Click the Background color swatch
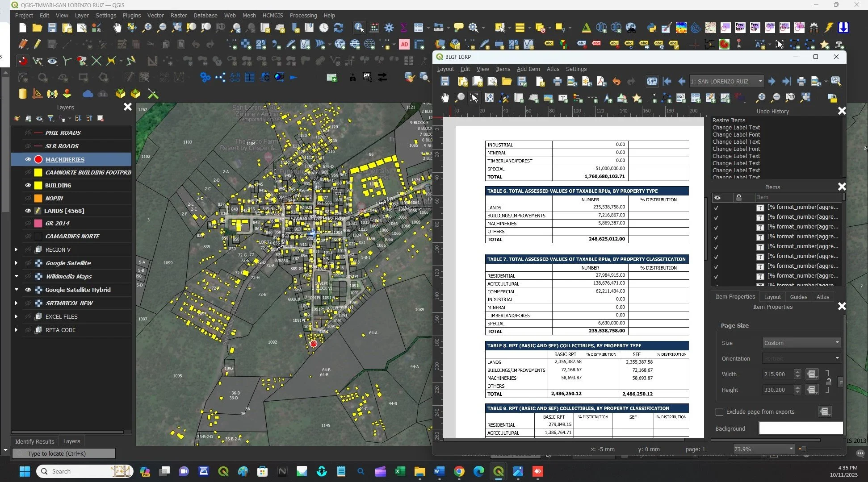868x482 pixels. 800,428
